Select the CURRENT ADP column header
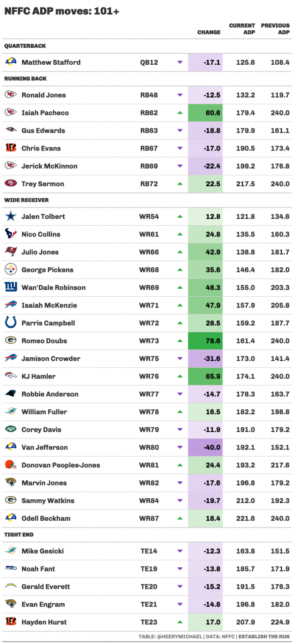The height and width of the screenshot is (644, 294). click(x=242, y=29)
